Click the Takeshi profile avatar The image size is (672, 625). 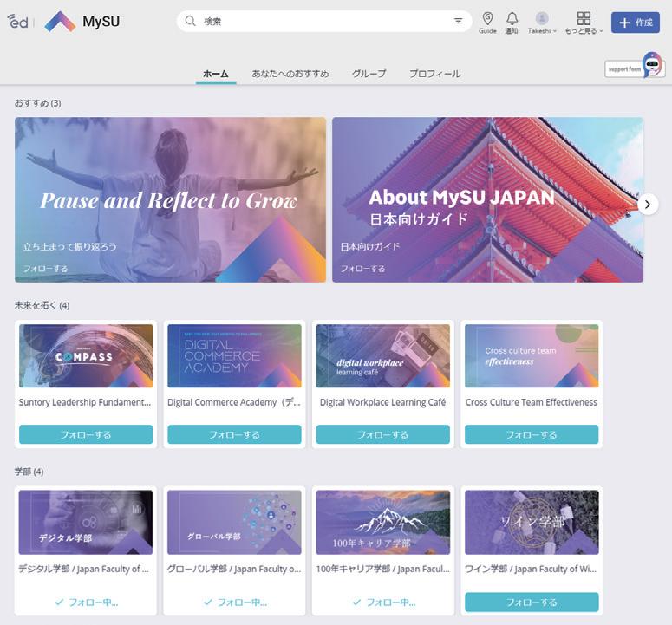[542, 18]
